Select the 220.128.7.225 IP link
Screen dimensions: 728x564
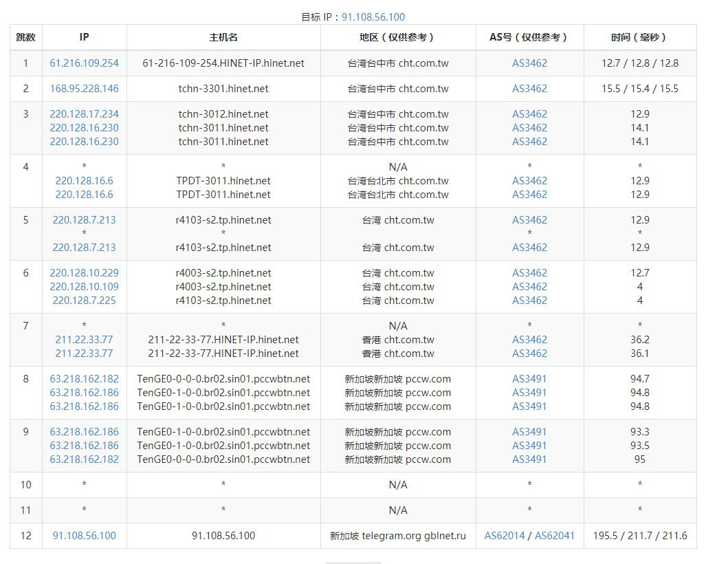84,301
